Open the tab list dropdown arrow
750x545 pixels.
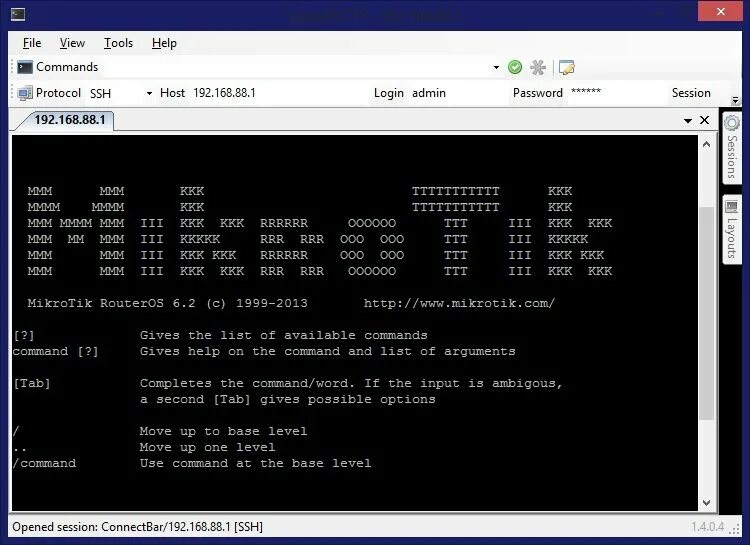[x=688, y=121]
